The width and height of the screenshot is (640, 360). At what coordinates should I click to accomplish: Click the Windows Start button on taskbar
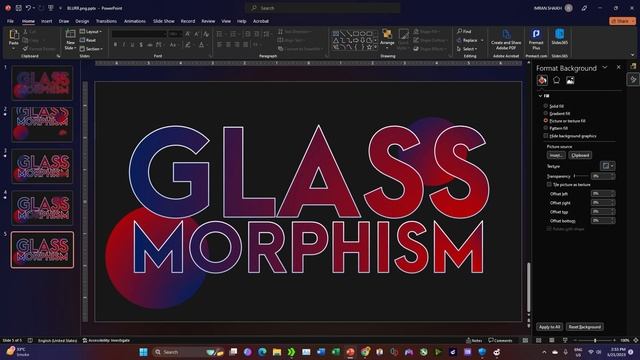pyautogui.click(x=143, y=352)
